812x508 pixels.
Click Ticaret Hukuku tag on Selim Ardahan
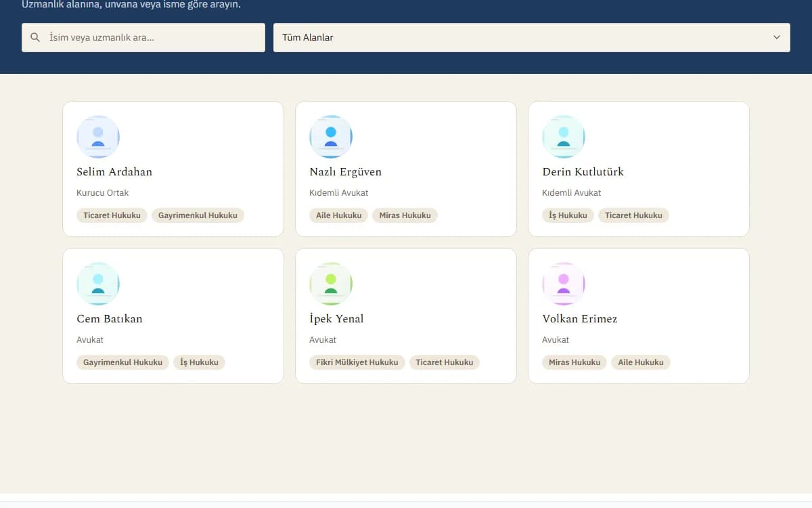[112, 215]
